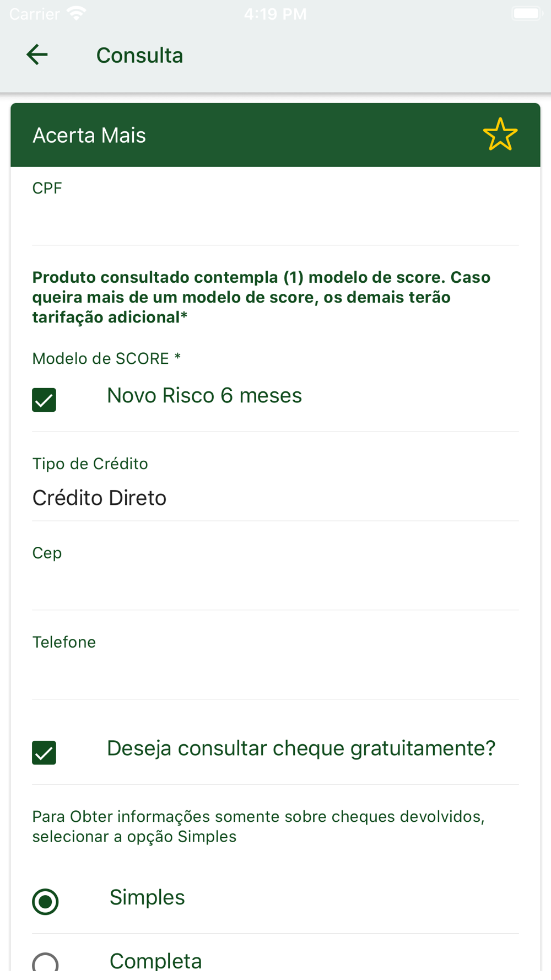Tap the Acerta Mais header title
This screenshot has height=980, width=551.
[89, 135]
